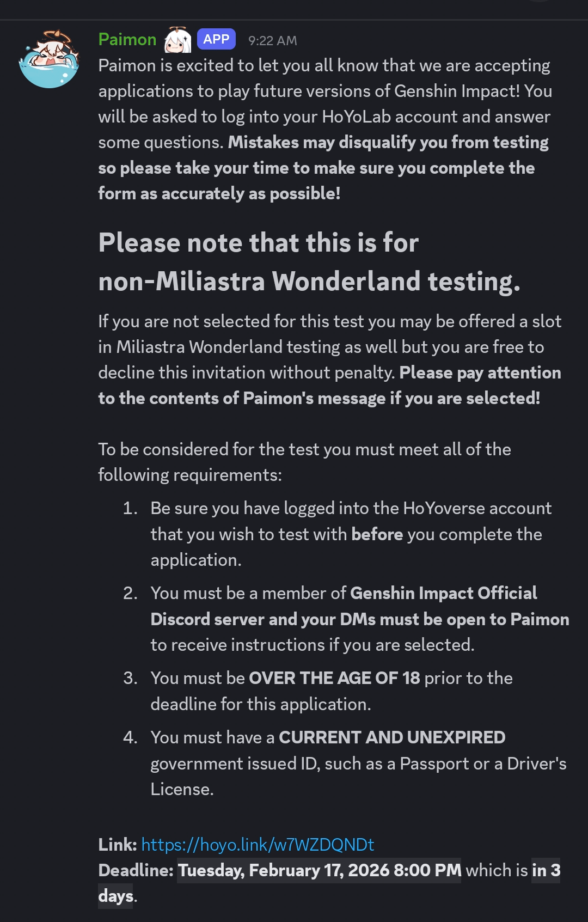Screen dimensions: 588x922
Task: Click the role icon beside Paimon's name
Action: click(177, 40)
